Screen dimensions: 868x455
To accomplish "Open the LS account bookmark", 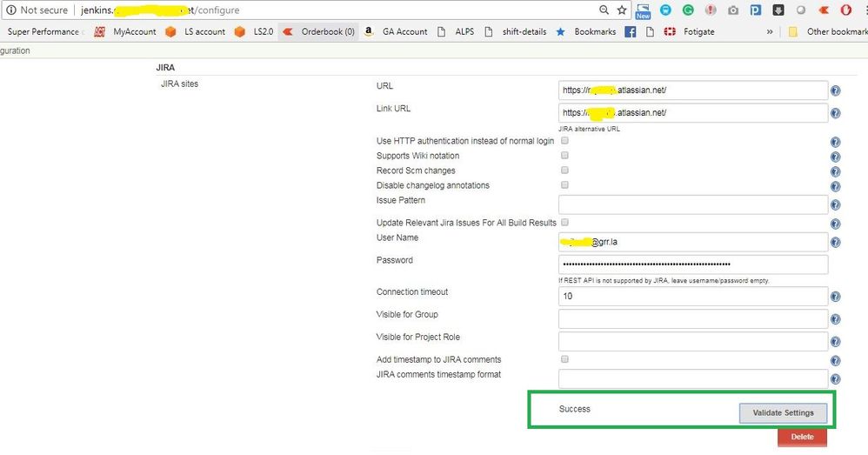I will 196,31.
